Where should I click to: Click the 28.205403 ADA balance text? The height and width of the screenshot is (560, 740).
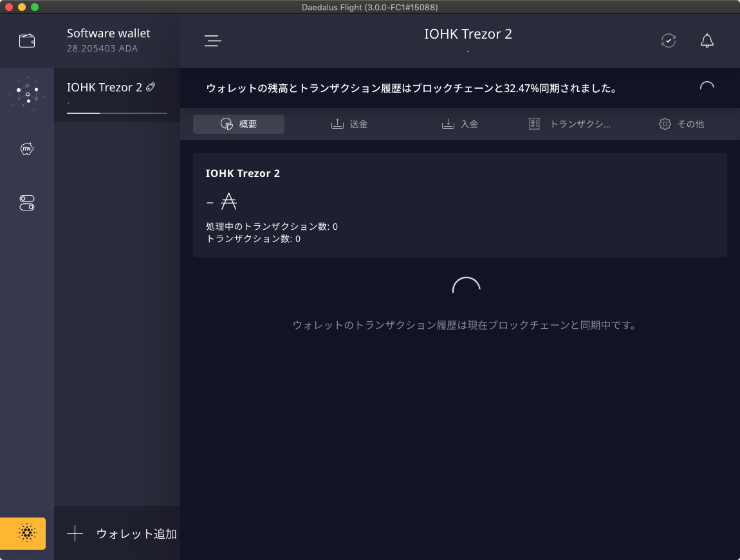(102, 48)
